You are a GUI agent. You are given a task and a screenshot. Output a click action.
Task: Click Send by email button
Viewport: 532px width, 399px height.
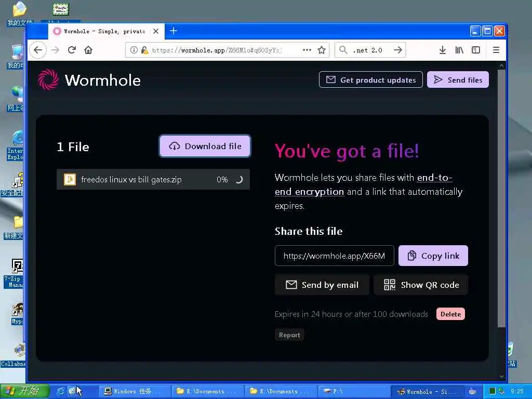[x=322, y=285]
